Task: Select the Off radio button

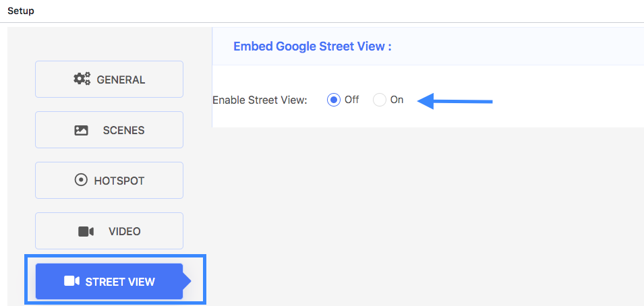Action: [334, 100]
